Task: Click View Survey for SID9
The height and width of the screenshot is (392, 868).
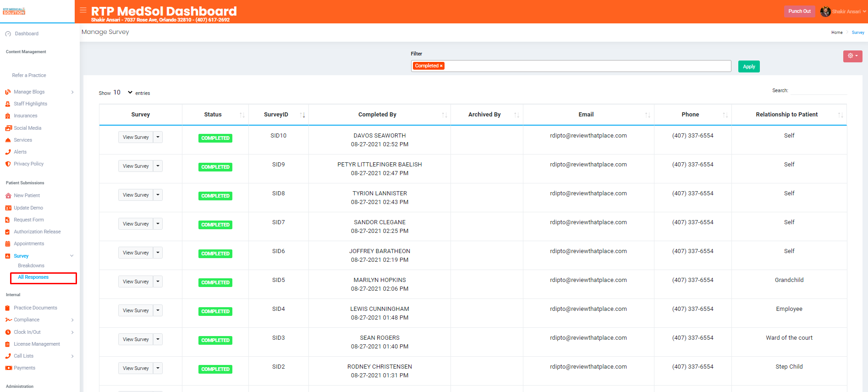Action: tap(136, 166)
